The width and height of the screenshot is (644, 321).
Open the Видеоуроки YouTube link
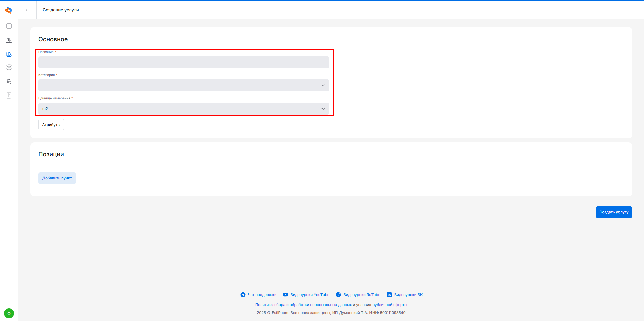(309, 295)
